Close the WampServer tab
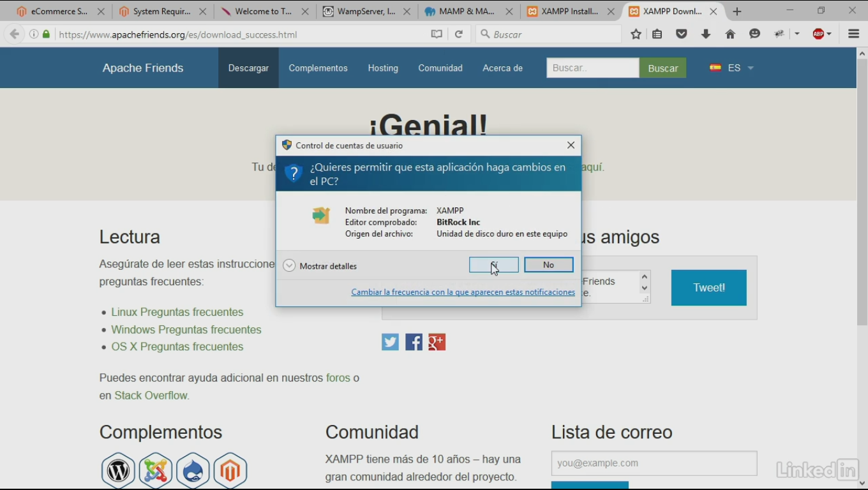Screen dimensions: 868x490 pos(407,11)
